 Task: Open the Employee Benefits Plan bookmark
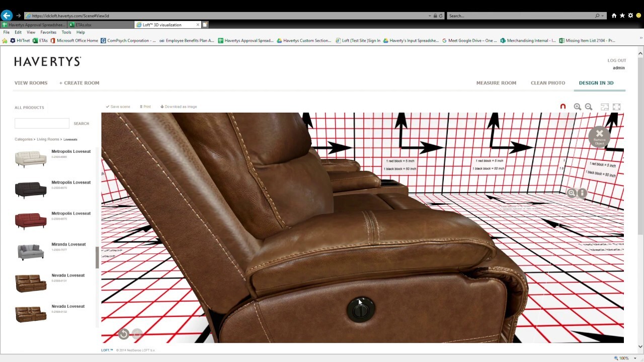coord(187,41)
